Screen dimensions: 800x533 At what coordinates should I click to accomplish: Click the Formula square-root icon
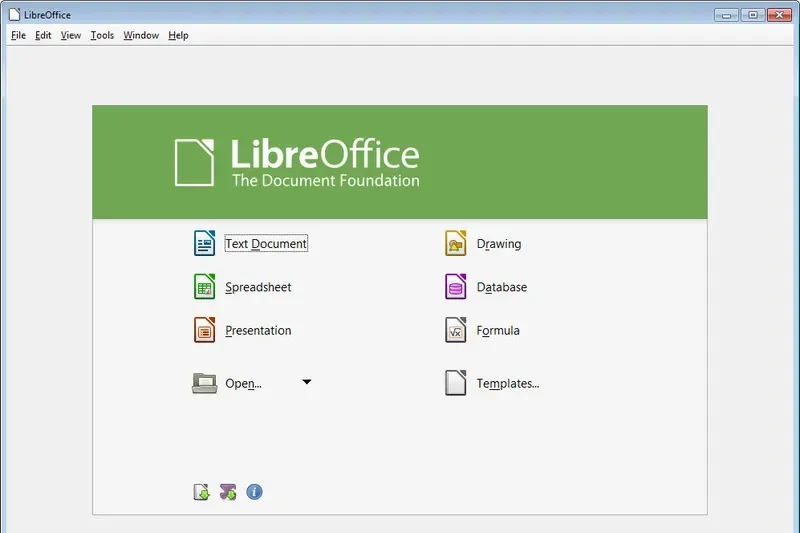456,329
